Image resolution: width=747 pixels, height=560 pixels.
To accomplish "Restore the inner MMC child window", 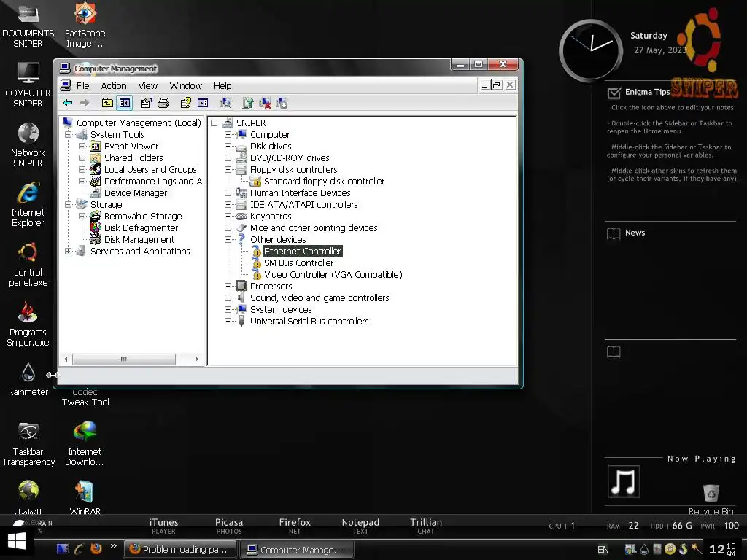I will click(x=497, y=85).
